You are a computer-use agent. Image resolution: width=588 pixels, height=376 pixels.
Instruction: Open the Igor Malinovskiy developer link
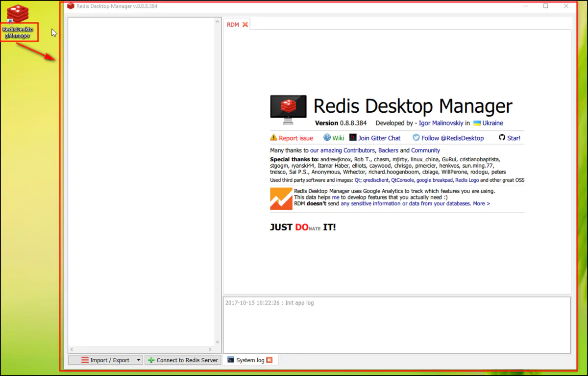click(441, 123)
